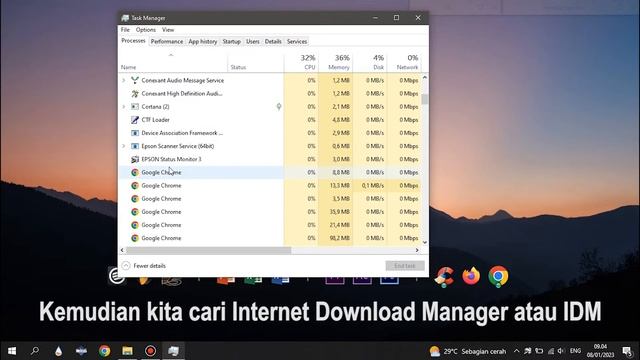Open the volume speaker tray icon
This screenshot has height=360, width=640.
pyautogui.click(x=561, y=351)
